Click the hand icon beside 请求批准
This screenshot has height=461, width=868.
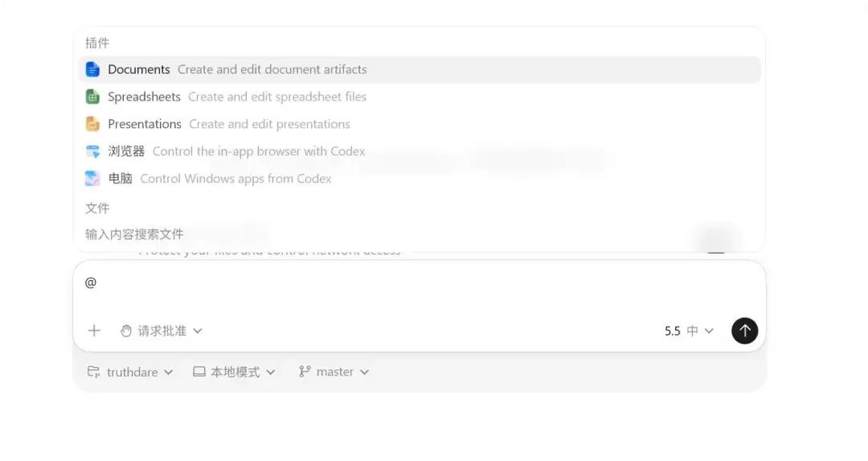126,331
